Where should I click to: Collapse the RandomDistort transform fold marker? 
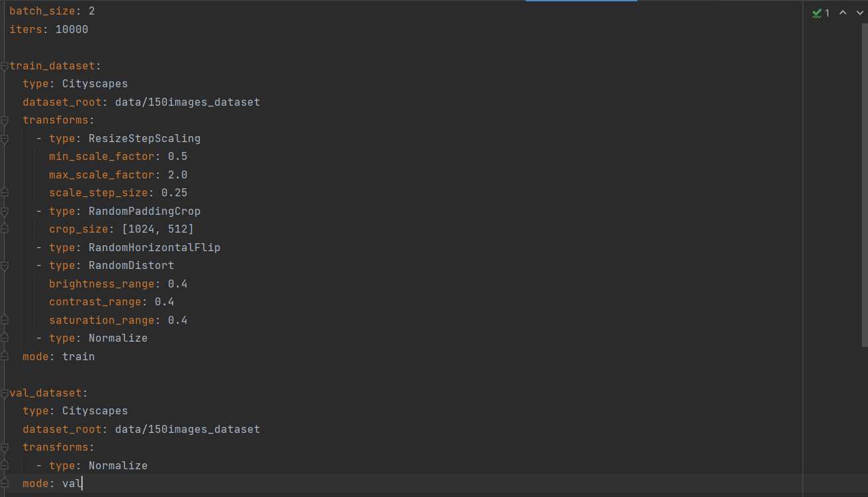click(4, 265)
